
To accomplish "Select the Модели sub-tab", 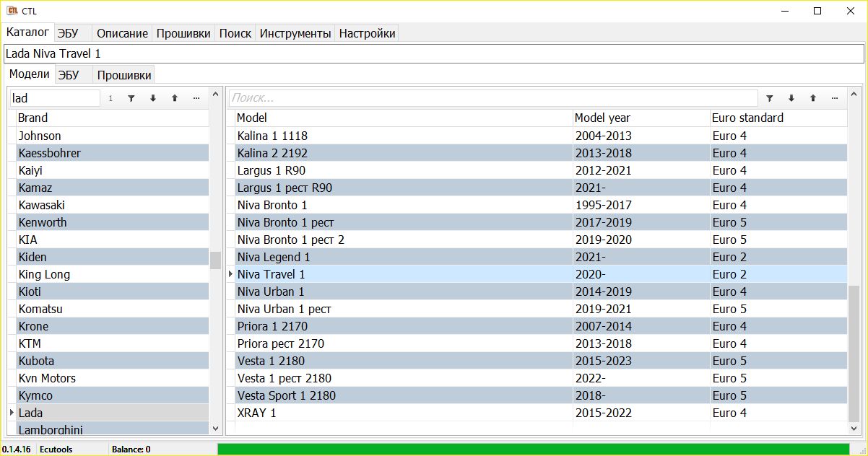I will 30,74.
